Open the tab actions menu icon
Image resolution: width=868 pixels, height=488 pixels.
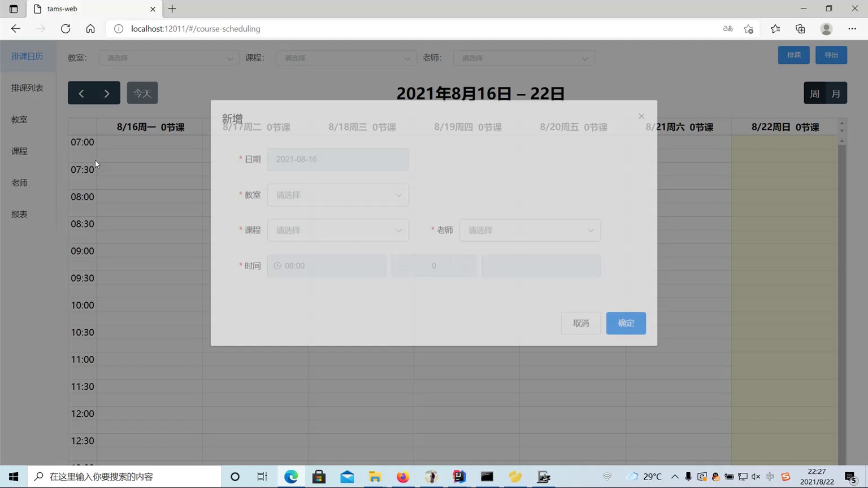[14, 9]
